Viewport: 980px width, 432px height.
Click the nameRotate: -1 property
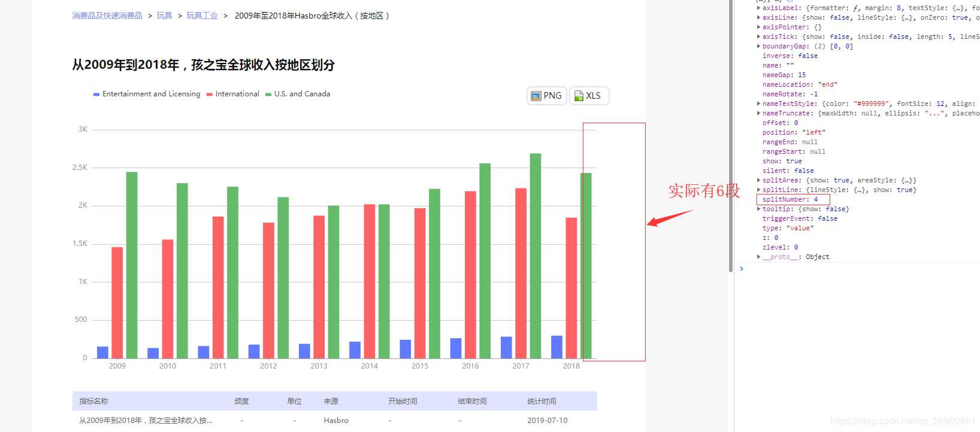pyautogui.click(x=790, y=94)
